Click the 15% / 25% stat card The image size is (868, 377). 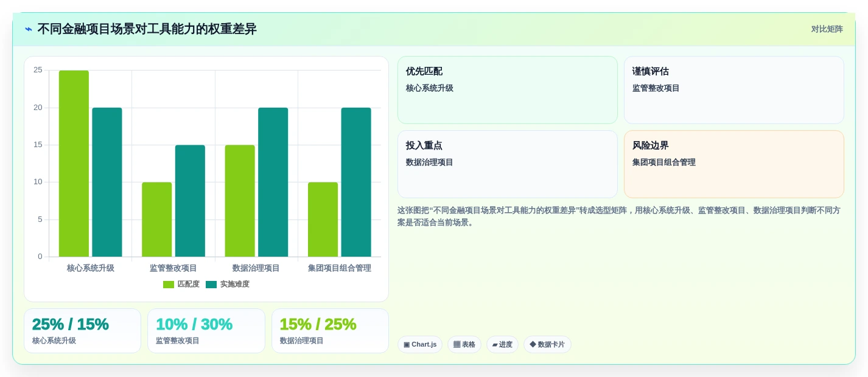pyautogui.click(x=330, y=331)
